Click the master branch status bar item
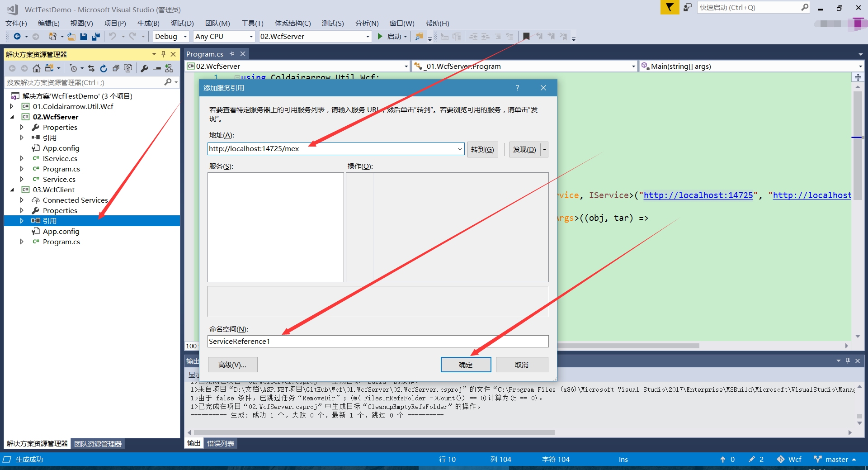Screen dimensions: 868x470 click(835, 459)
